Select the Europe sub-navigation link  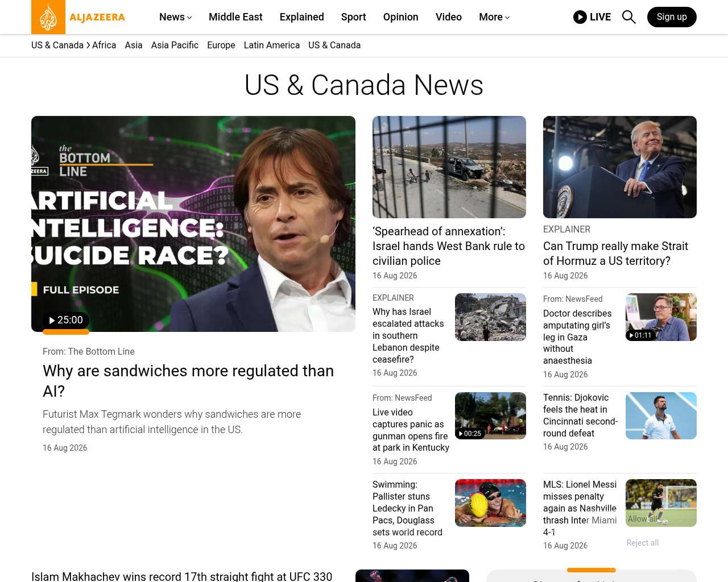[x=221, y=45]
